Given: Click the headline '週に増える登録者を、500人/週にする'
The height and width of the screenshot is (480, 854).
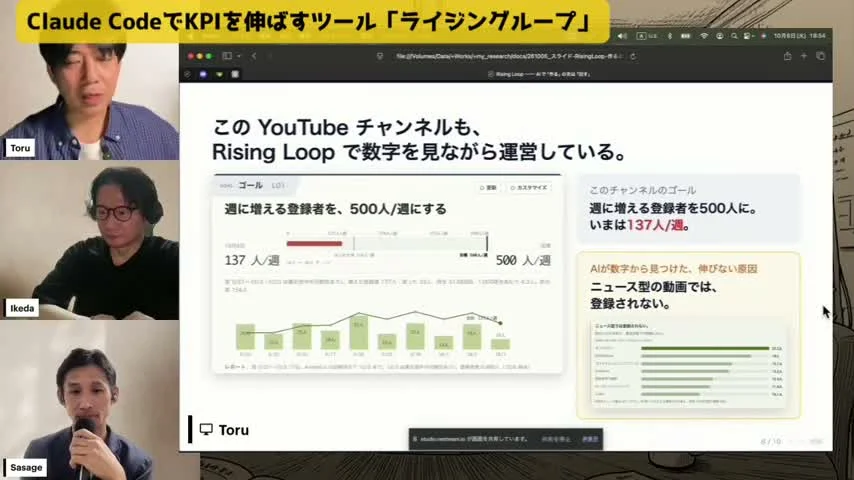Looking at the screenshot, I should click(336, 209).
